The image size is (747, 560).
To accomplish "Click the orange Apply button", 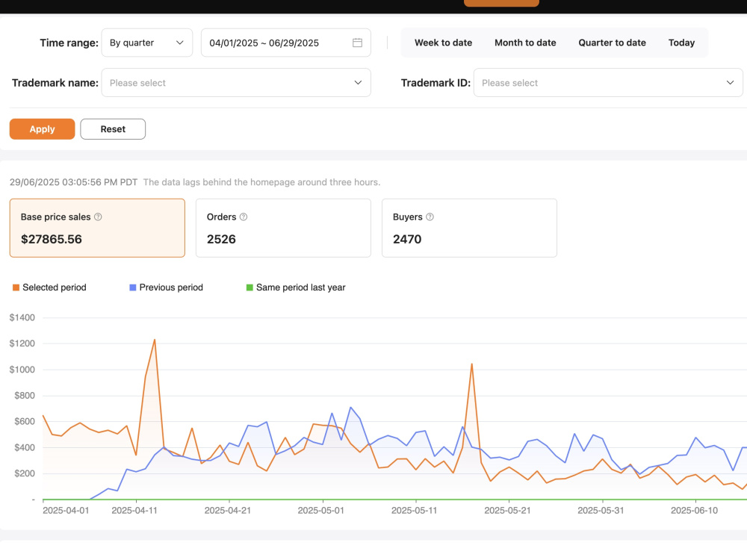I will [x=43, y=129].
